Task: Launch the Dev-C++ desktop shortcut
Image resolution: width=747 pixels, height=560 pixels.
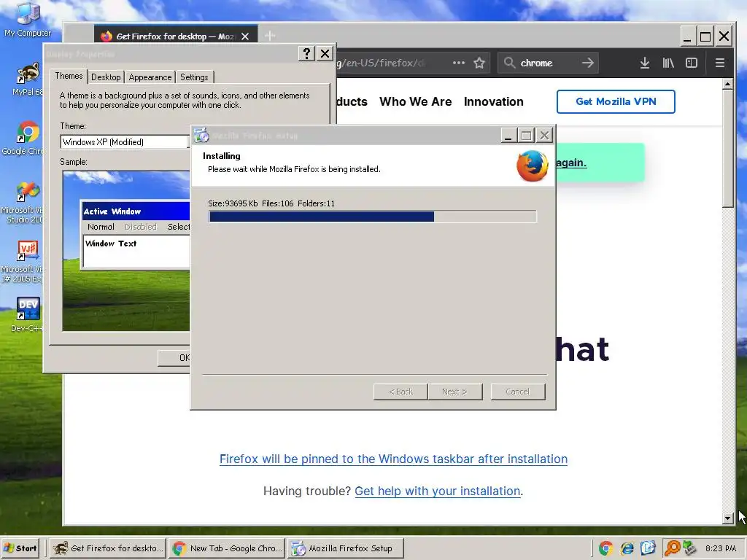Action: click(27, 314)
